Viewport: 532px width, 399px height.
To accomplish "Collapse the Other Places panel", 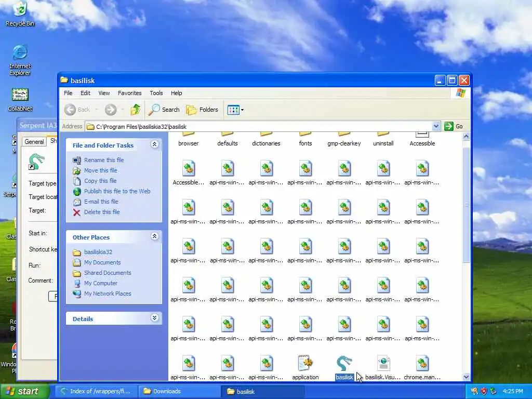I will point(154,236).
